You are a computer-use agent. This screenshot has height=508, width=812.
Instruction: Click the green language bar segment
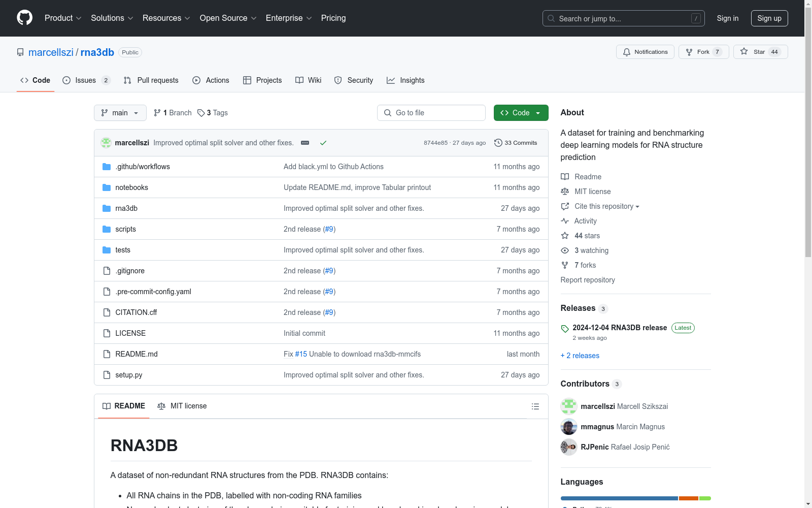705,498
